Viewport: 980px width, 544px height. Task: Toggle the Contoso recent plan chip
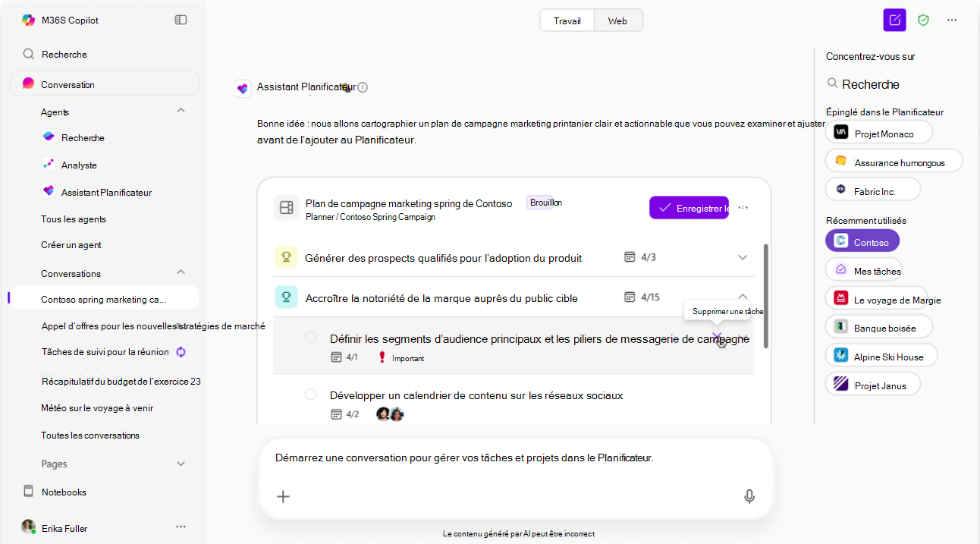862,241
